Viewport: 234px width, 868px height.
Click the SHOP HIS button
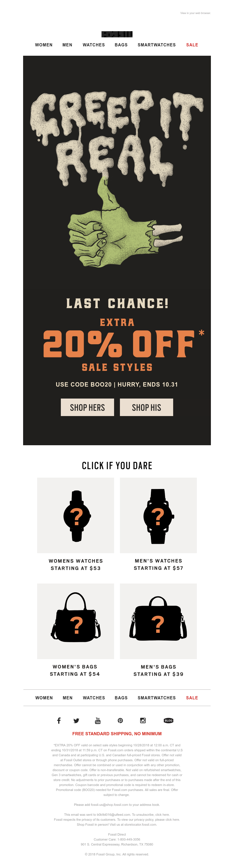(147, 407)
